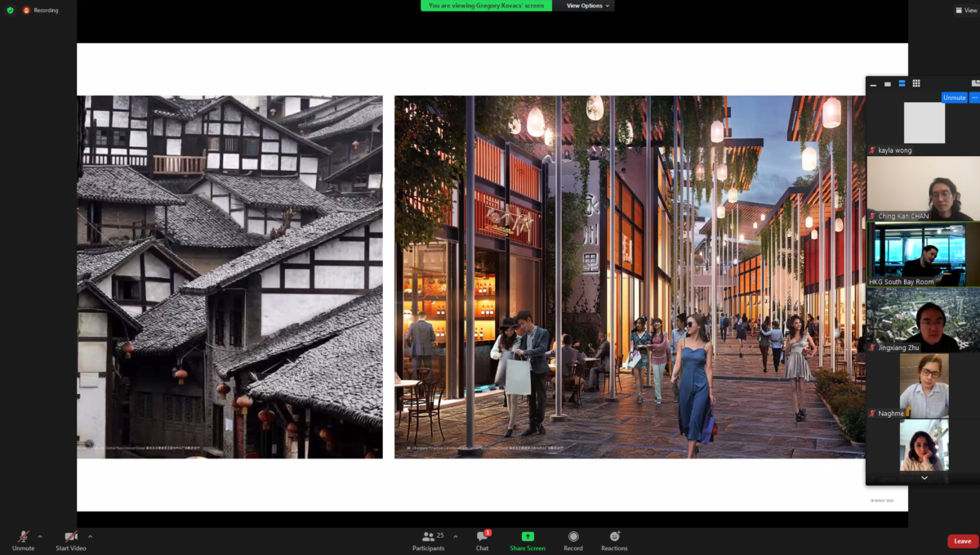Start recording with the Record icon

coord(573,537)
